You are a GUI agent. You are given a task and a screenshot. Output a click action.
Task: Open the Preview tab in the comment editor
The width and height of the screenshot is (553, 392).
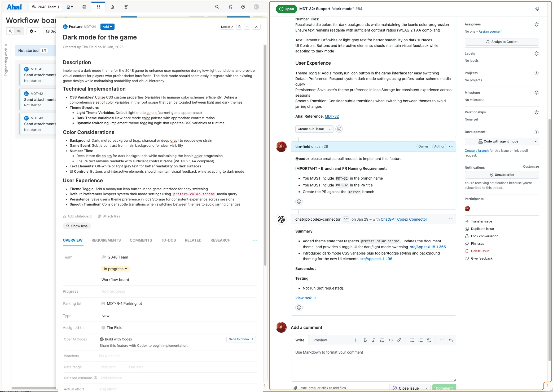[x=320, y=340]
